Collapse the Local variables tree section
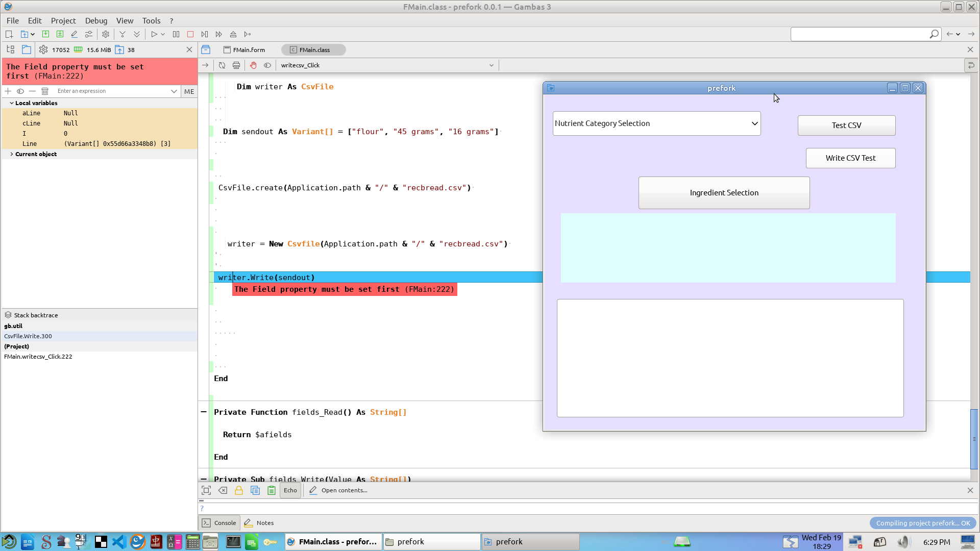 [x=12, y=103]
